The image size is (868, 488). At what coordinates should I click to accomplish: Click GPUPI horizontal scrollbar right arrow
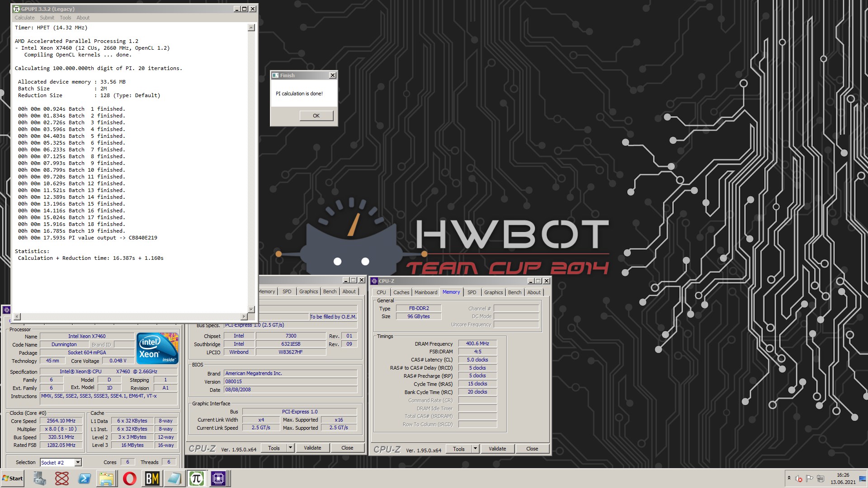[x=244, y=317]
